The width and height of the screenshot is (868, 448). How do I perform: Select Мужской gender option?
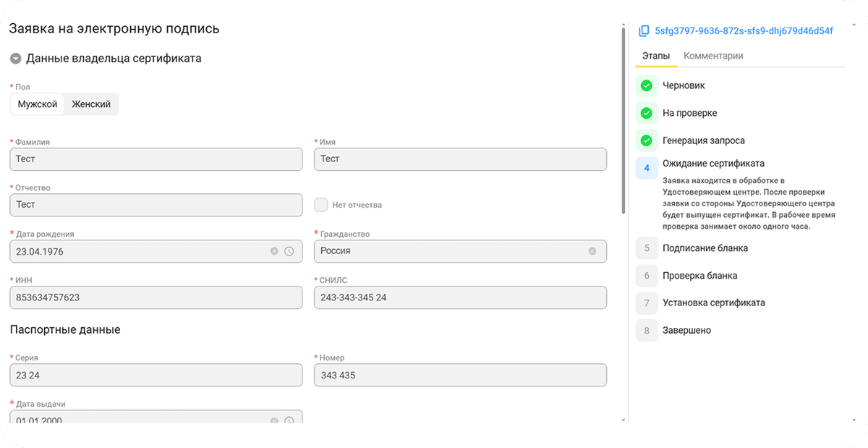tap(38, 104)
